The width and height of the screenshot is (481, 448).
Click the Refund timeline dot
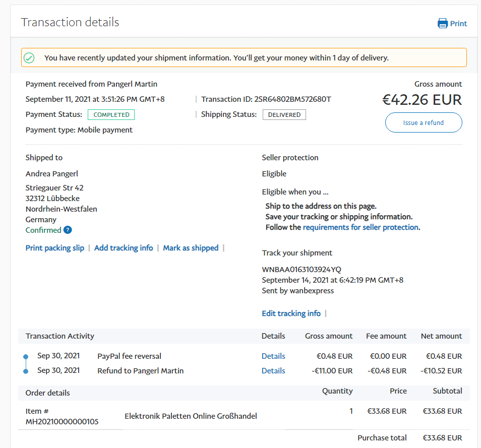click(26, 371)
